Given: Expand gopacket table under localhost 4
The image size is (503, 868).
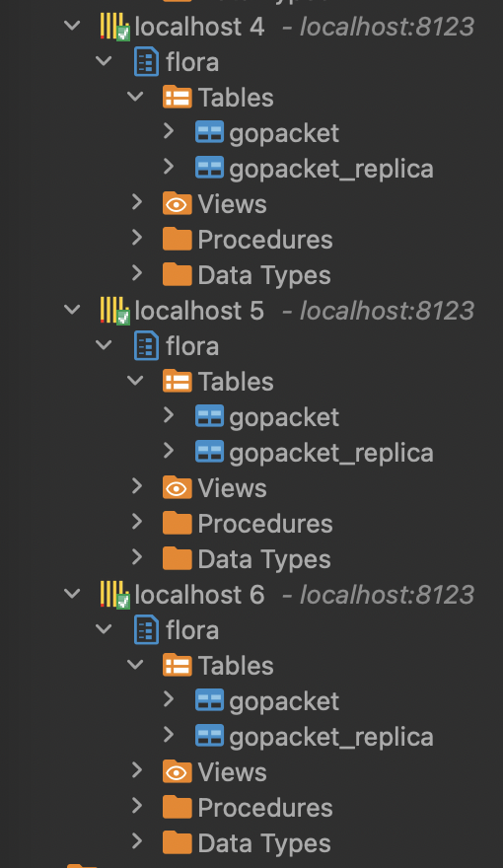Looking at the screenshot, I should click(x=169, y=131).
